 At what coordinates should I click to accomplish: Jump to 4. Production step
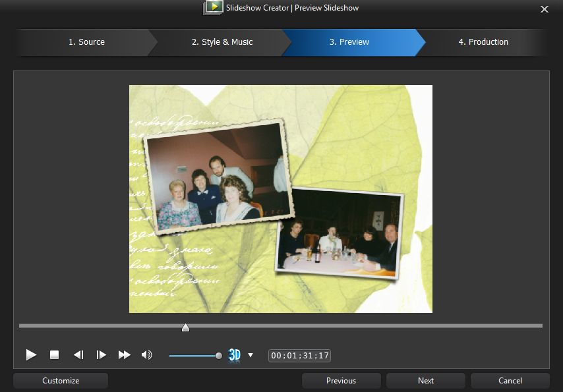(483, 42)
